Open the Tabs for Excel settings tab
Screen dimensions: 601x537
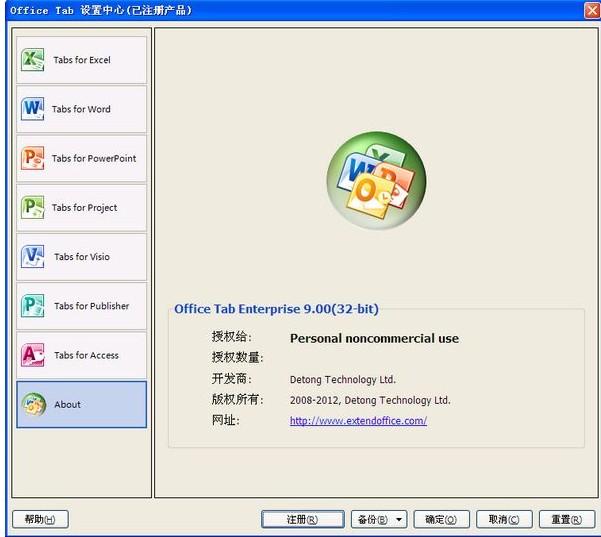[81, 60]
